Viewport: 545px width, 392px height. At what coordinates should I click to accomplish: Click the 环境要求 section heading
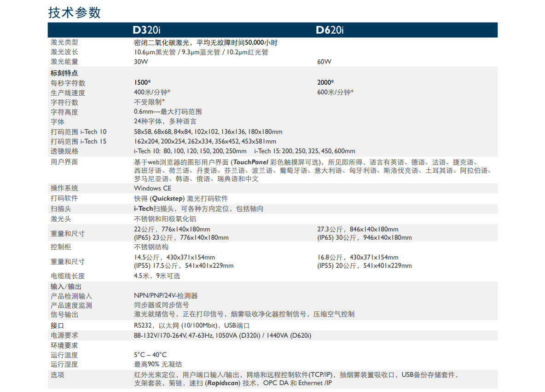(64, 346)
